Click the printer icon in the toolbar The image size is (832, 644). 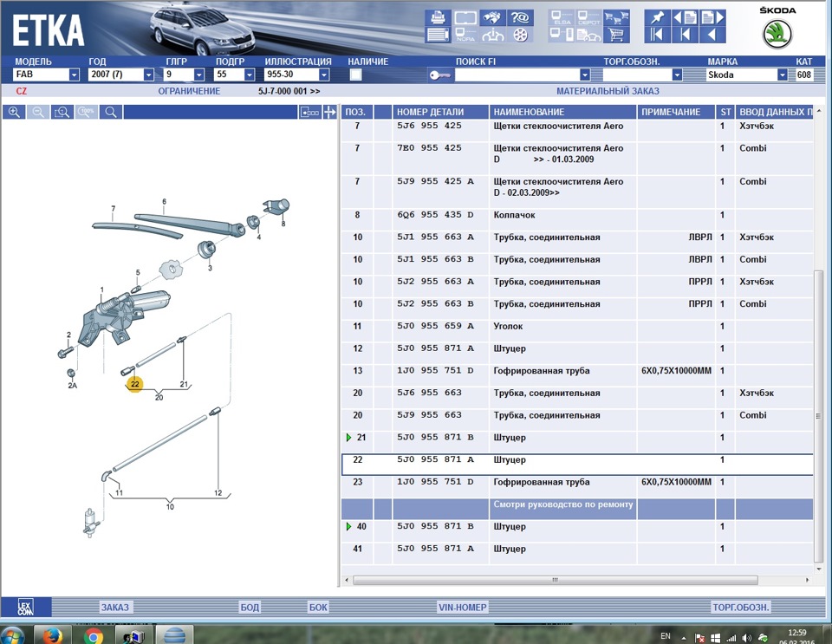[x=438, y=17]
